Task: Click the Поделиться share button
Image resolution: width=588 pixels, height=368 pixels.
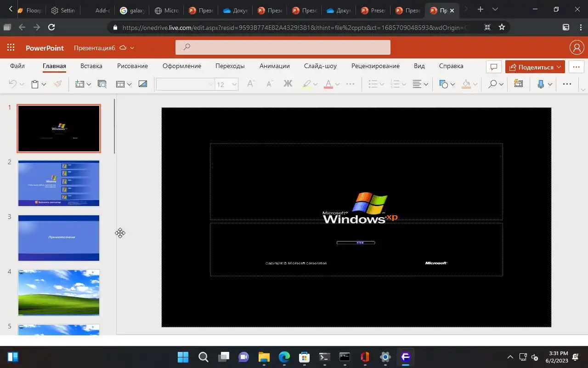Action: pos(535,67)
